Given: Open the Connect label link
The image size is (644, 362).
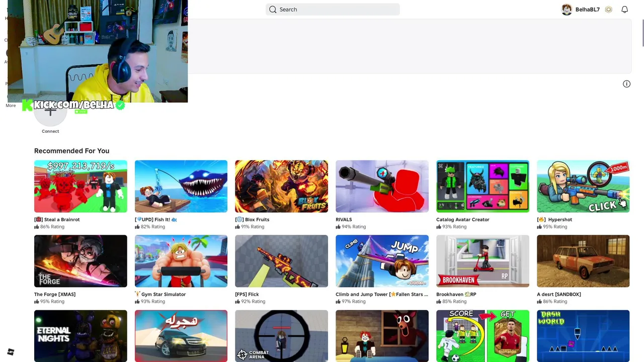Looking at the screenshot, I should pyautogui.click(x=50, y=131).
